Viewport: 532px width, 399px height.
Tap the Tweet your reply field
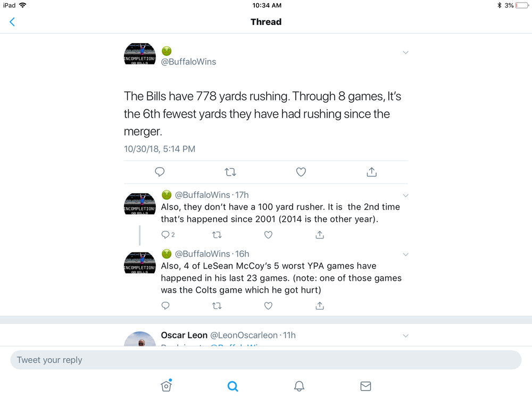pyautogui.click(x=265, y=360)
